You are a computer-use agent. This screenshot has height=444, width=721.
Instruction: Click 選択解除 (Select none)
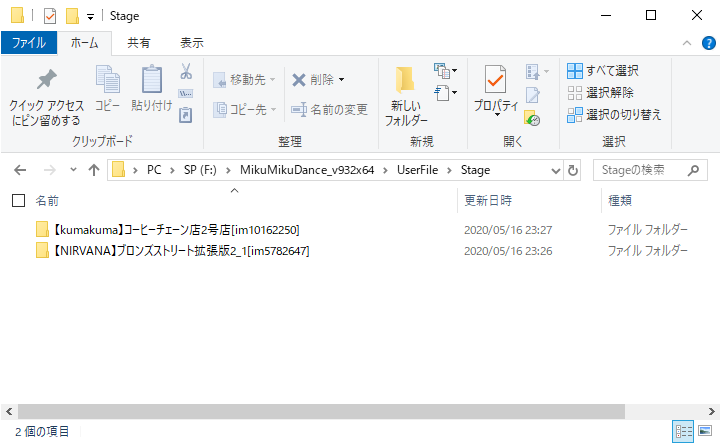coord(601,93)
